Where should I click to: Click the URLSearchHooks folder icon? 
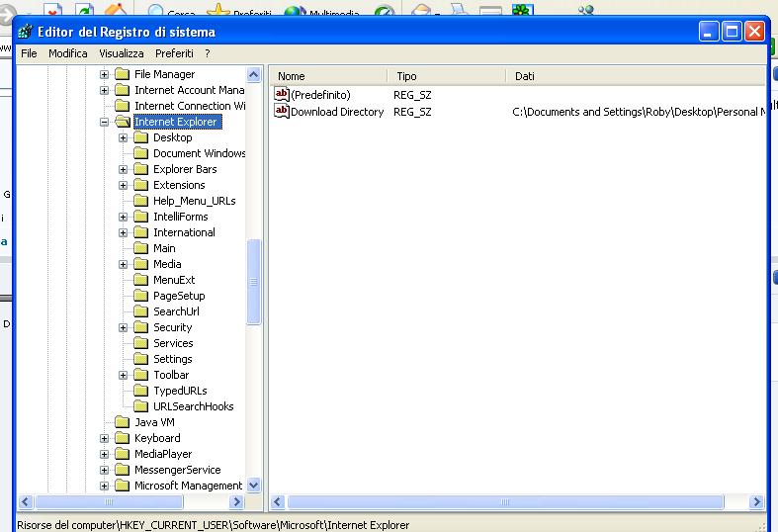pyautogui.click(x=141, y=406)
